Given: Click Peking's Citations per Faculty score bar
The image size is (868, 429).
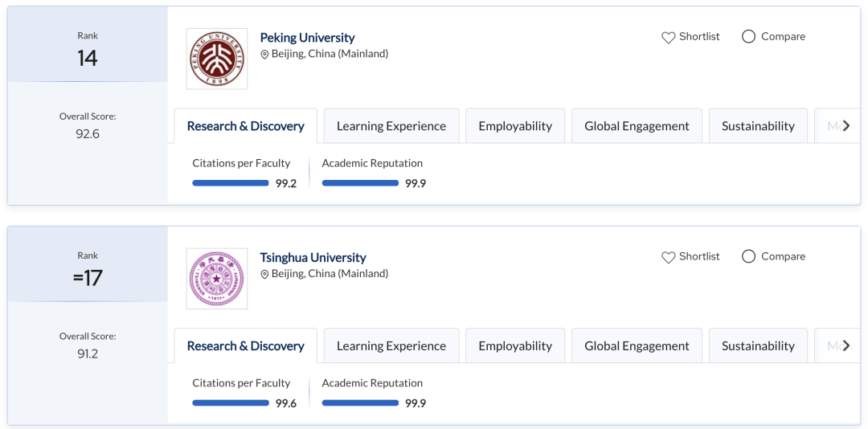Looking at the screenshot, I should point(231,183).
